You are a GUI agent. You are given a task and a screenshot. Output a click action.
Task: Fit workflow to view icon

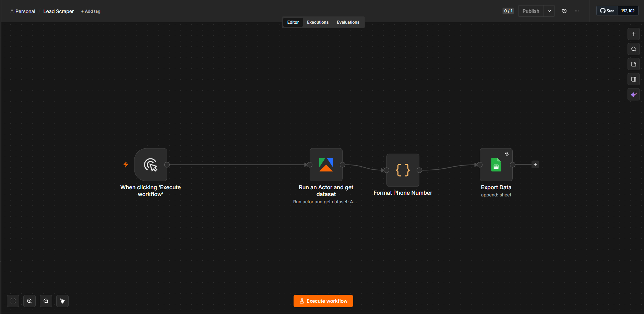(x=13, y=301)
